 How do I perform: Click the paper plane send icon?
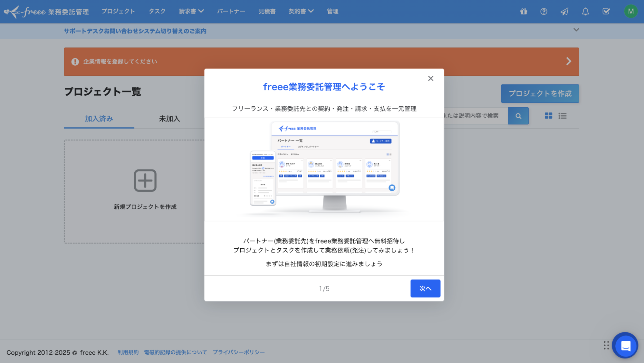click(564, 11)
